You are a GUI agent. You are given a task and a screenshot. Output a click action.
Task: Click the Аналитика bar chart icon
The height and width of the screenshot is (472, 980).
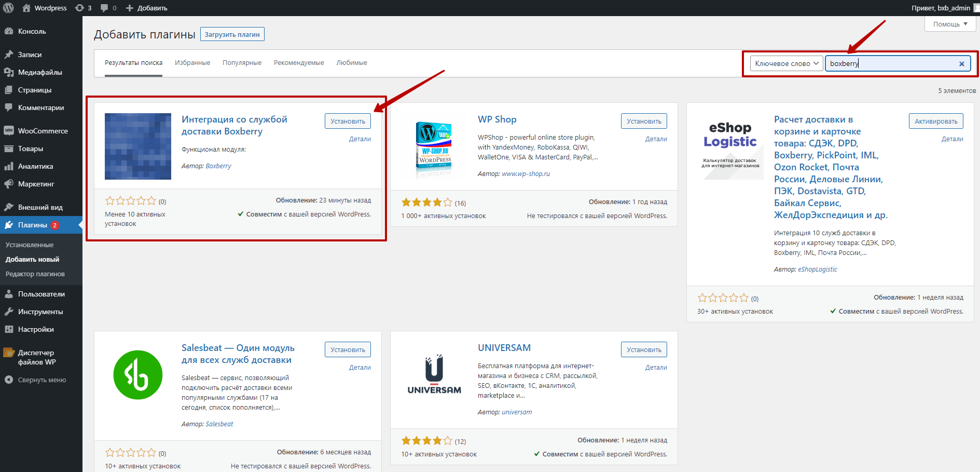coord(9,166)
